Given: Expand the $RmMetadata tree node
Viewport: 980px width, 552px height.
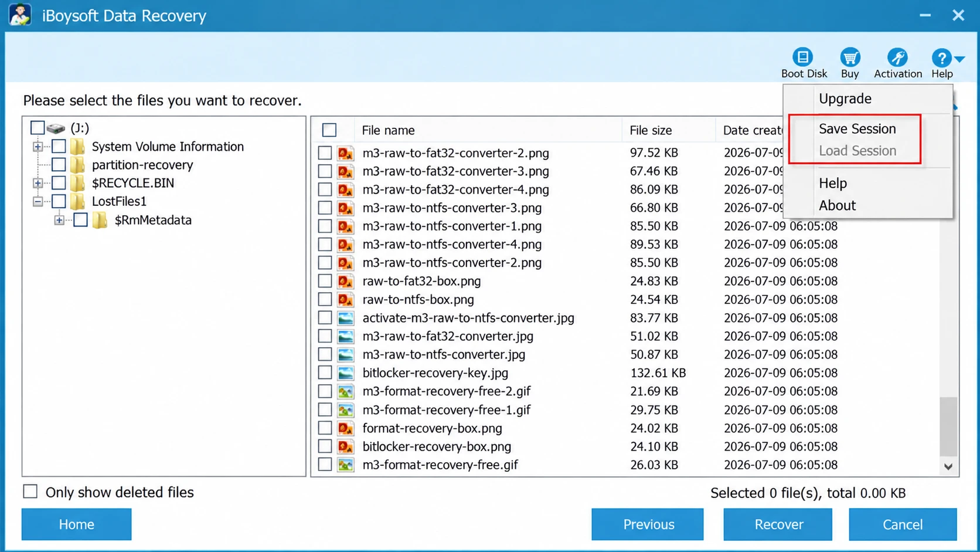Looking at the screenshot, I should point(59,221).
